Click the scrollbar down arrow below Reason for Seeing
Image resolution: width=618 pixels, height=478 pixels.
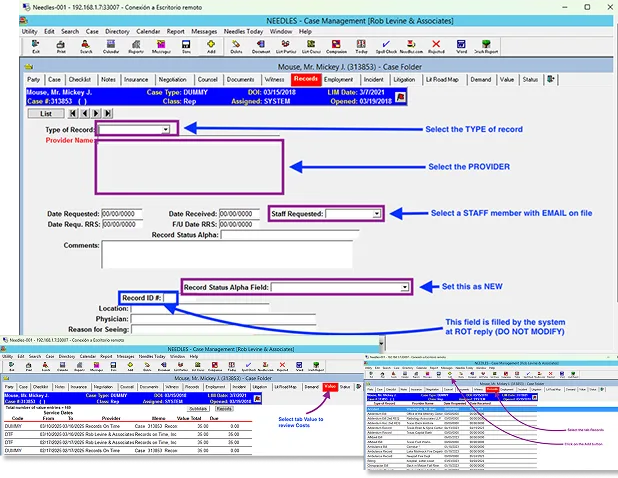click(381, 343)
